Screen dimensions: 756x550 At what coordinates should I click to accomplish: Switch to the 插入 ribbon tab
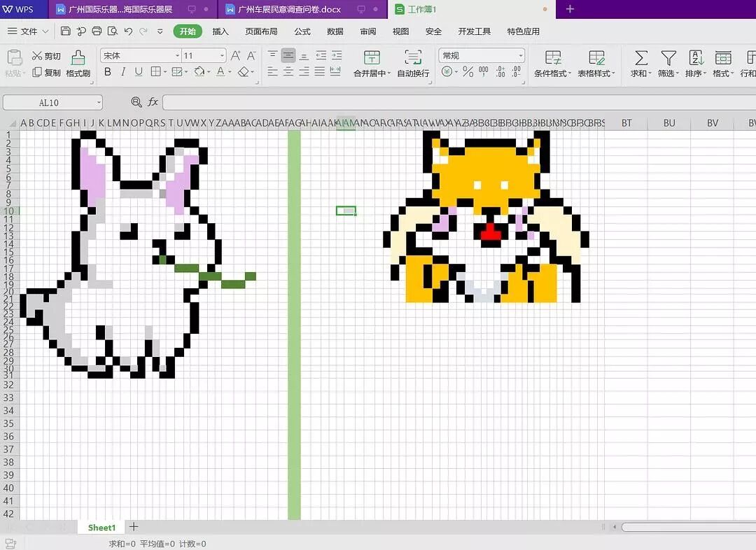[220, 31]
